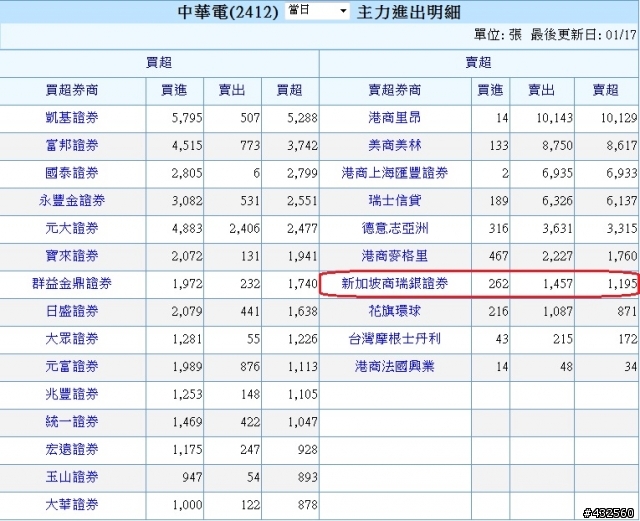Open 群益金鼎證券 broker link
Image resolution: width=640 pixels, height=521 pixels.
[x=72, y=283]
